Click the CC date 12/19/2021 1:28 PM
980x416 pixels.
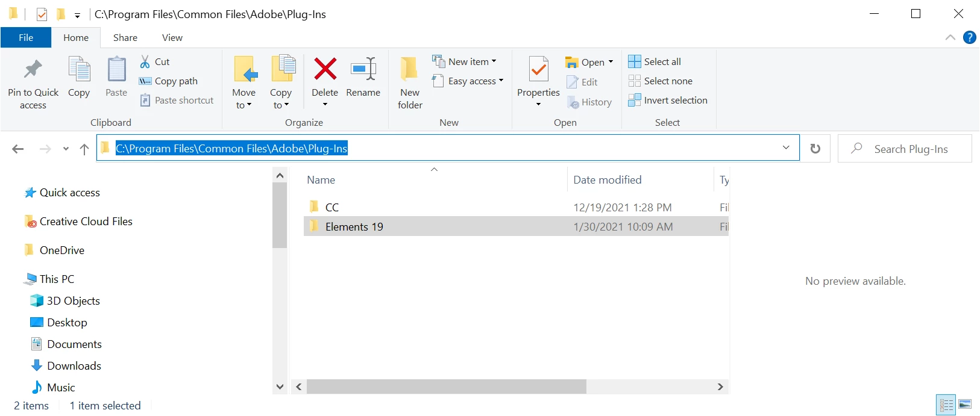[623, 207]
